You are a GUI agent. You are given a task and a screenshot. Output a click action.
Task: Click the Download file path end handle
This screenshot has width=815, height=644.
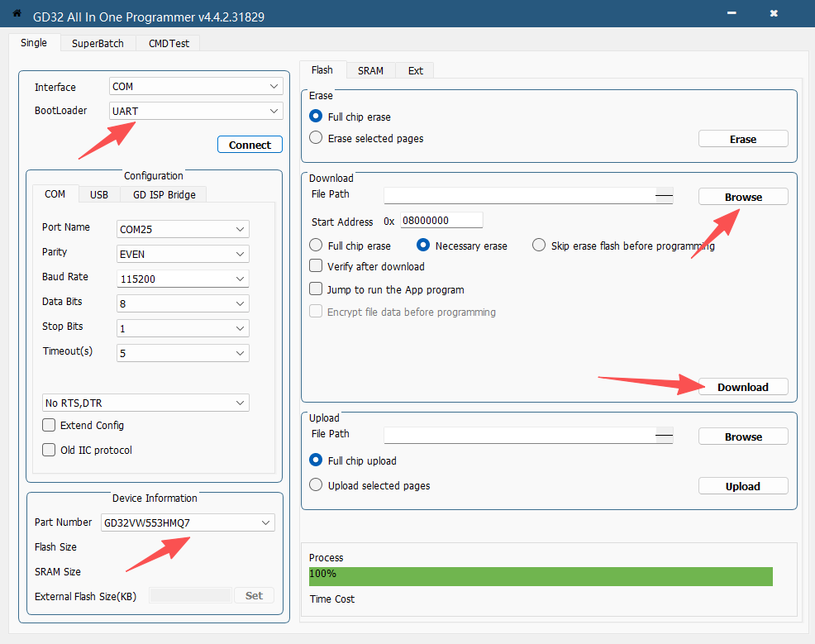tap(665, 196)
